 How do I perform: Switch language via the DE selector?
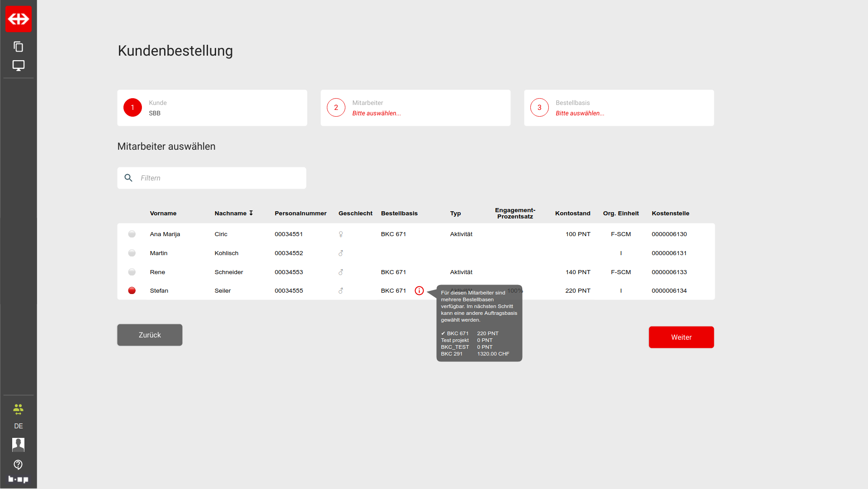[19, 426]
